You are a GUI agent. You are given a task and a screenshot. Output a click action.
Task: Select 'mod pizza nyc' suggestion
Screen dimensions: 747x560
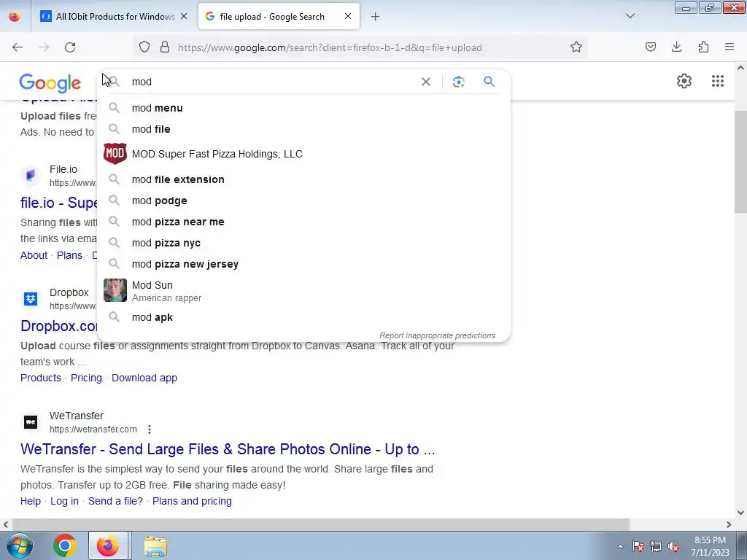(x=303, y=243)
